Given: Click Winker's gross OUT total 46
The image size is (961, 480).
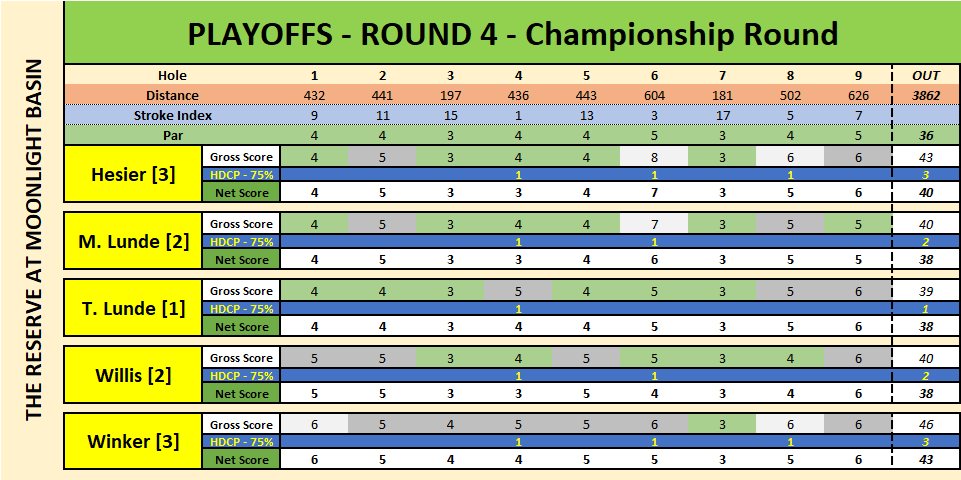Looking at the screenshot, I should click(x=925, y=424).
